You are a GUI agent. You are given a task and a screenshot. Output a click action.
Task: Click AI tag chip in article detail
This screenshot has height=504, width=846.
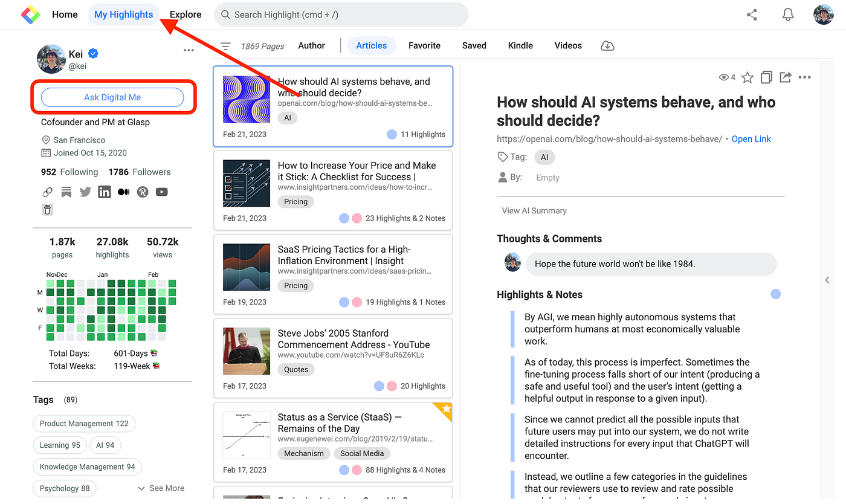point(544,157)
